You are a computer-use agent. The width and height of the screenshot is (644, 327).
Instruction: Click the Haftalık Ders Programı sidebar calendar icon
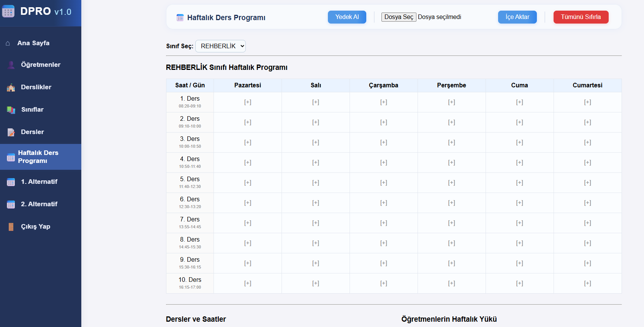[11, 157]
